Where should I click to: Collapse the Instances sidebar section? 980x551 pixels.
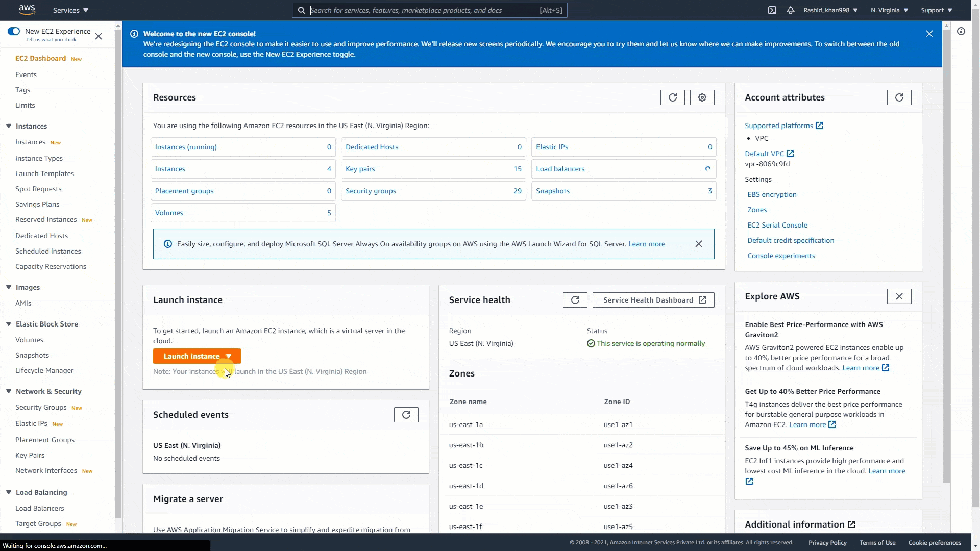point(8,126)
